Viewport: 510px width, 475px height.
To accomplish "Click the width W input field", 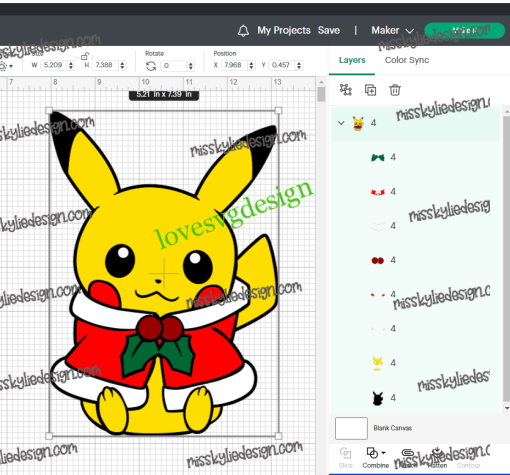I will coord(54,65).
